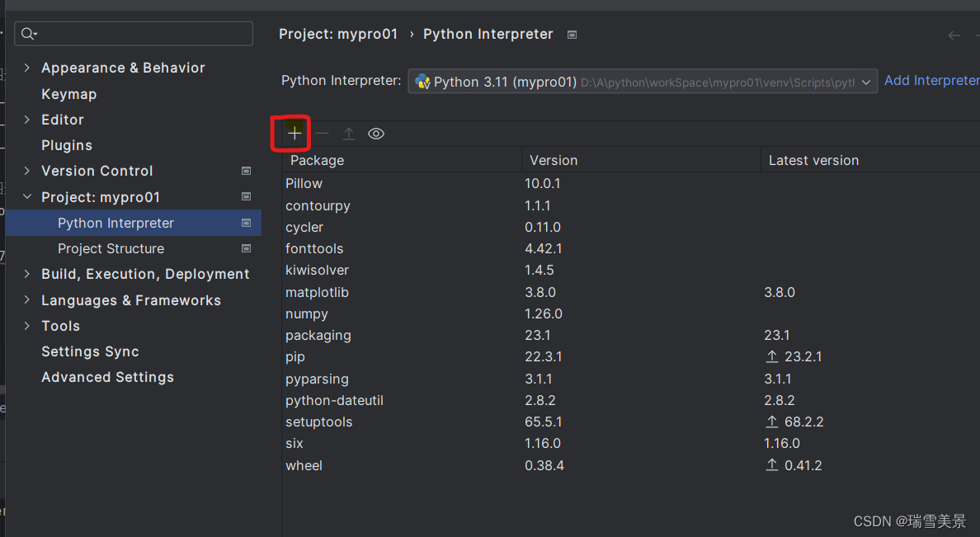Viewport: 980px width, 537px height.
Task: Click the settings search field
Action: [134, 34]
